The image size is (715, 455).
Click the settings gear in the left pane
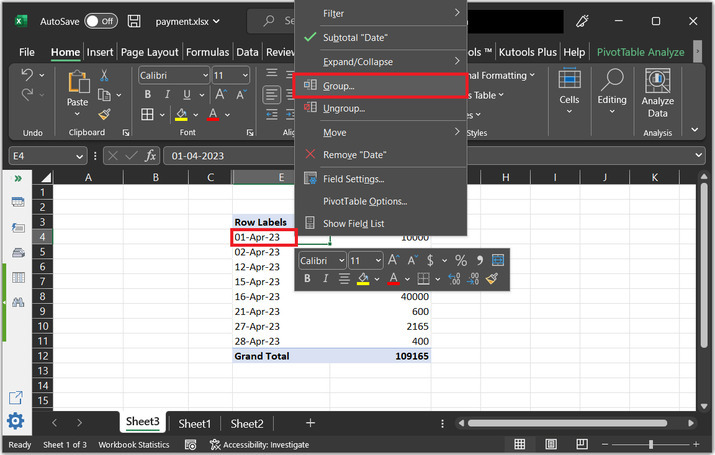tap(16, 421)
